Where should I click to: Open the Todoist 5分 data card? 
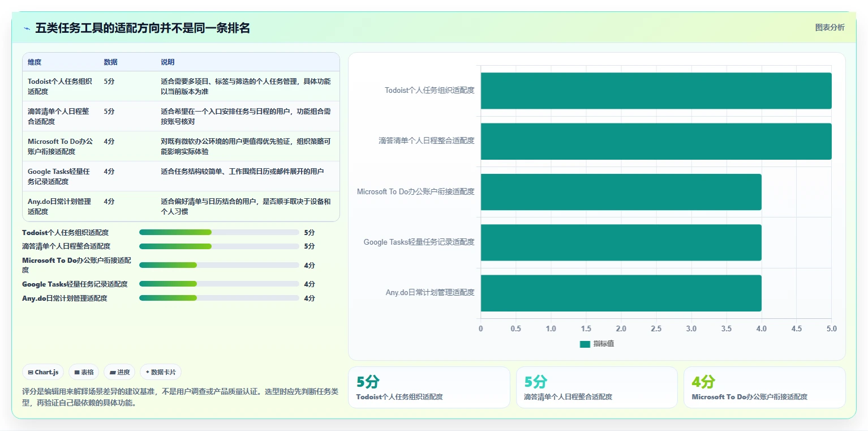point(429,387)
